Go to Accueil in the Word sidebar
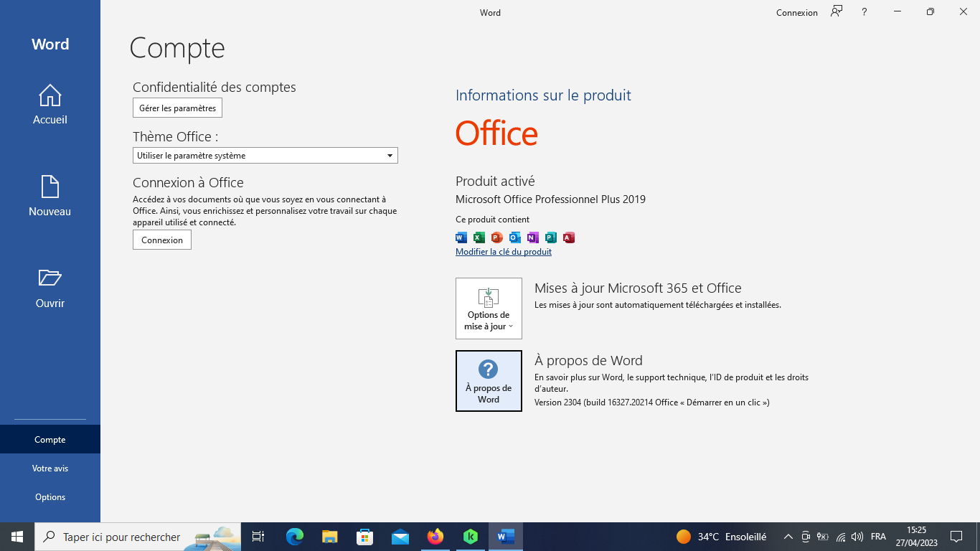 (50, 105)
